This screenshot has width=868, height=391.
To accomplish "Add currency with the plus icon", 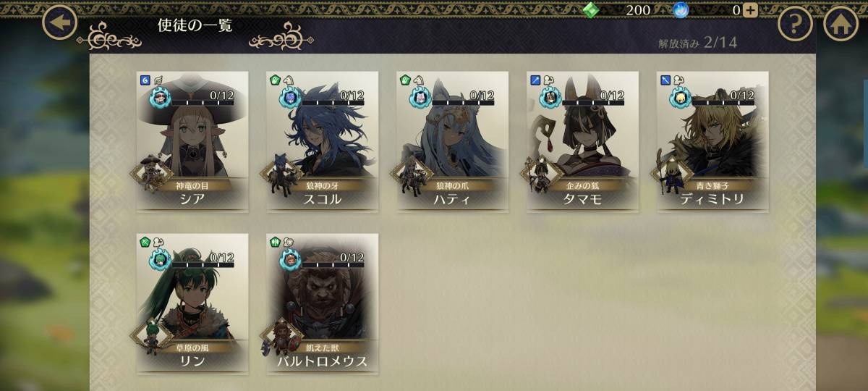I will coord(751,10).
